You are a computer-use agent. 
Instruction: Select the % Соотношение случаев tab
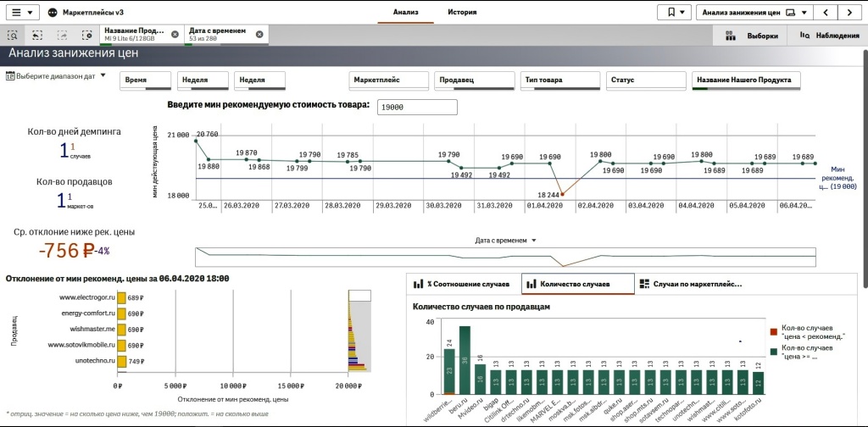[x=464, y=284]
